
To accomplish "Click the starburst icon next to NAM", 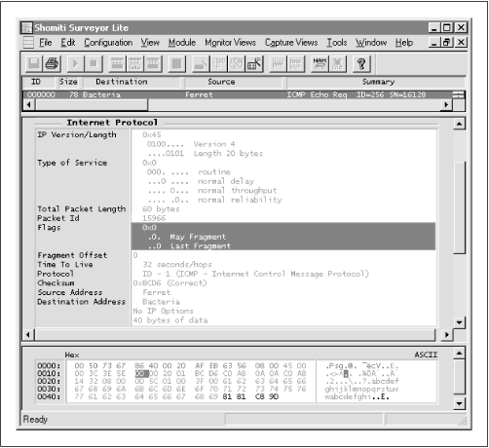I will (x=338, y=63).
